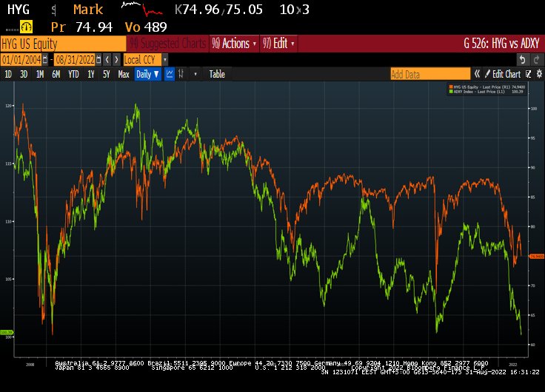
Task: Open 94) Suggested Charts
Action: (168, 44)
